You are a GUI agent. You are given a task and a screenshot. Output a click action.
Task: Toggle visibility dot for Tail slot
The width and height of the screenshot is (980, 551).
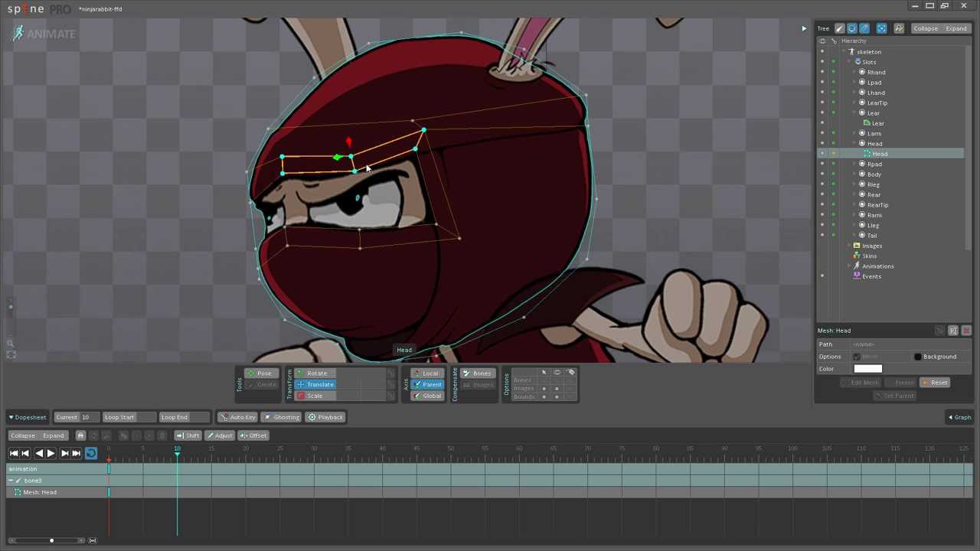(822, 236)
